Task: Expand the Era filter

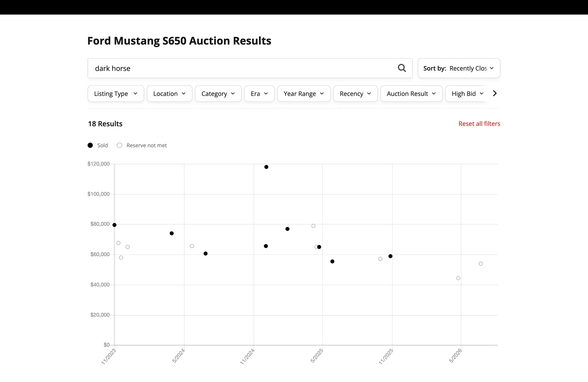Action: coord(259,94)
